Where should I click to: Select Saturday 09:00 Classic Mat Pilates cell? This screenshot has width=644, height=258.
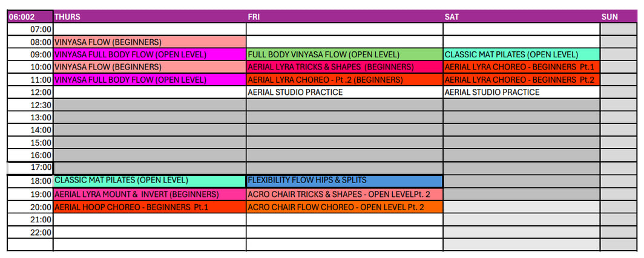[522, 54]
